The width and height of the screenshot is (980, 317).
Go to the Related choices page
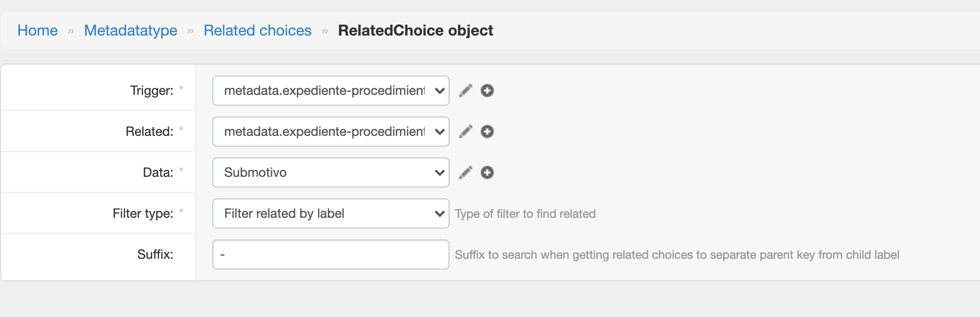257,30
